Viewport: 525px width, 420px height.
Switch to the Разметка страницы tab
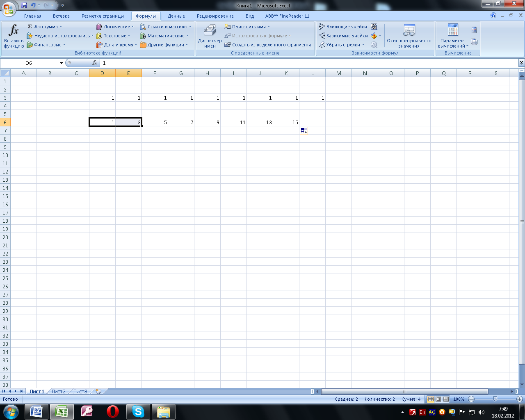point(103,16)
